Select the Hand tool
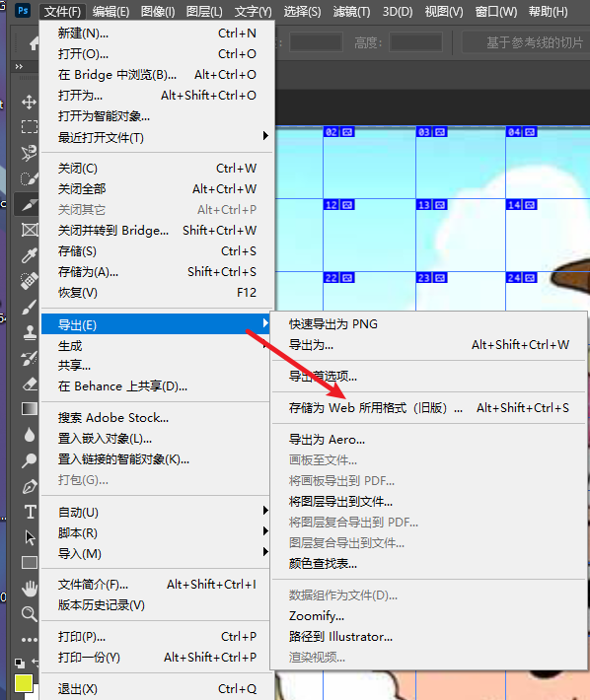 click(29, 589)
